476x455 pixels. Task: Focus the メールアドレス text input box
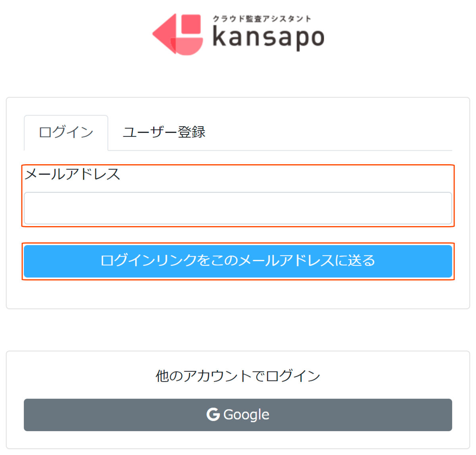click(238, 208)
